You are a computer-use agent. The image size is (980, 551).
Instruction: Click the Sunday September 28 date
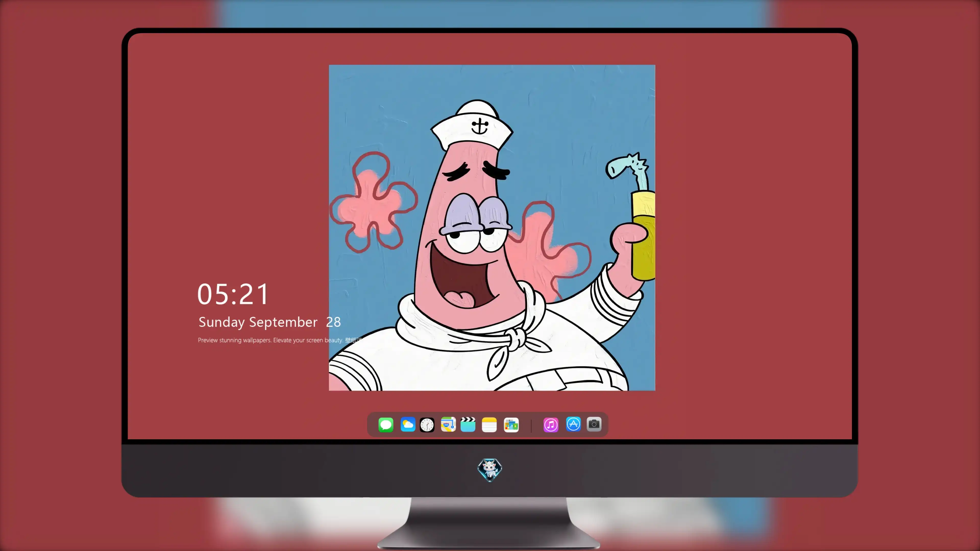point(269,322)
